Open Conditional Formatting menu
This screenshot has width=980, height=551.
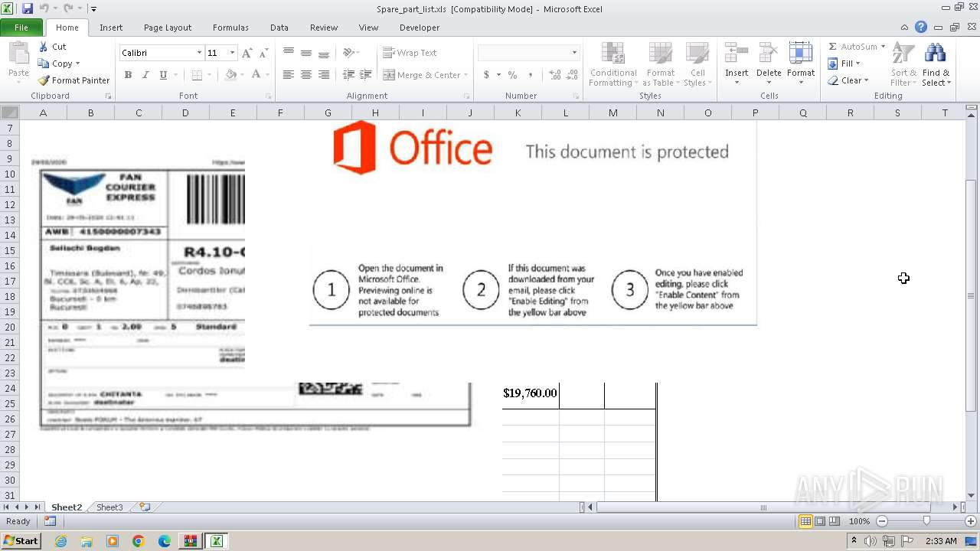point(612,64)
